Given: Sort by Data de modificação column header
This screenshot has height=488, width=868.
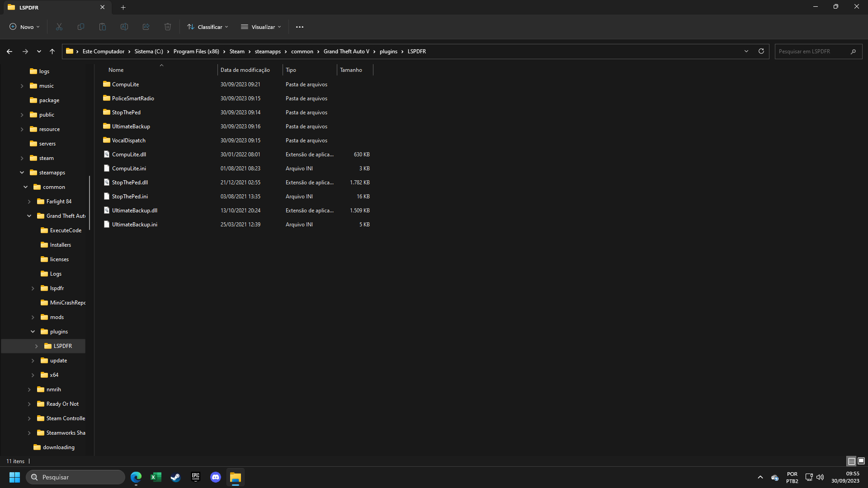Looking at the screenshot, I should click(245, 70).
